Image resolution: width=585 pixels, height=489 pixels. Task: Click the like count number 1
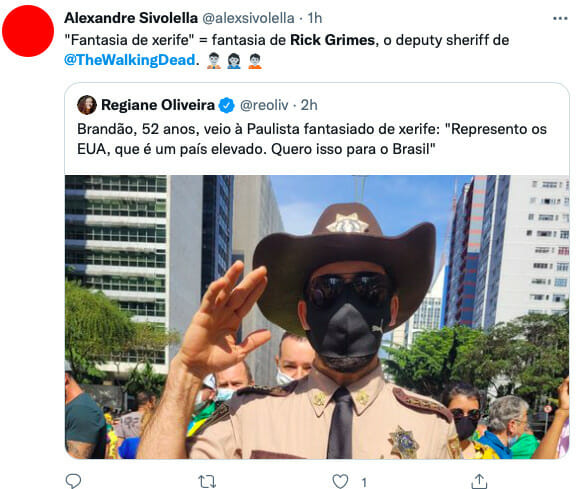[x=364, y=483]
